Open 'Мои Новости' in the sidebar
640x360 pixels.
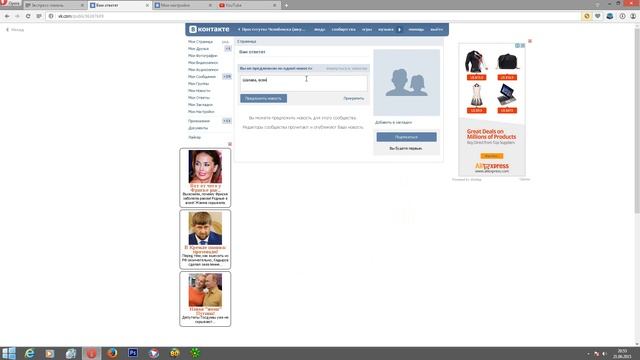(x=199, y=91)
